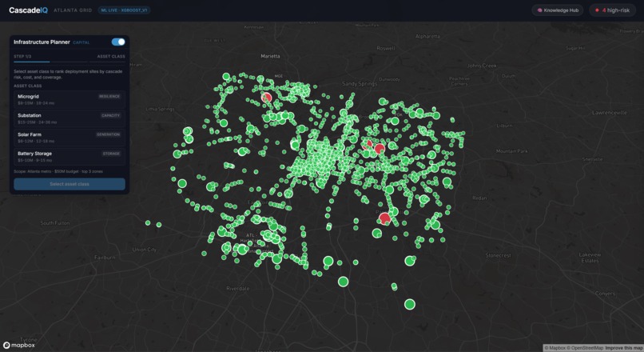Viewport: 644px width, 352px height.
Task: Click the Roswell map label
Action: tap(386, 48)
